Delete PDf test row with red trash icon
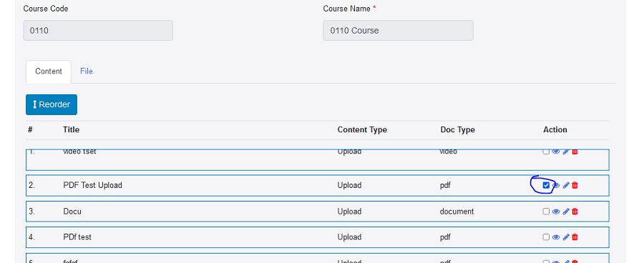Image resolution: width=644 pixels, height=263 pixels. click(575, 237)
